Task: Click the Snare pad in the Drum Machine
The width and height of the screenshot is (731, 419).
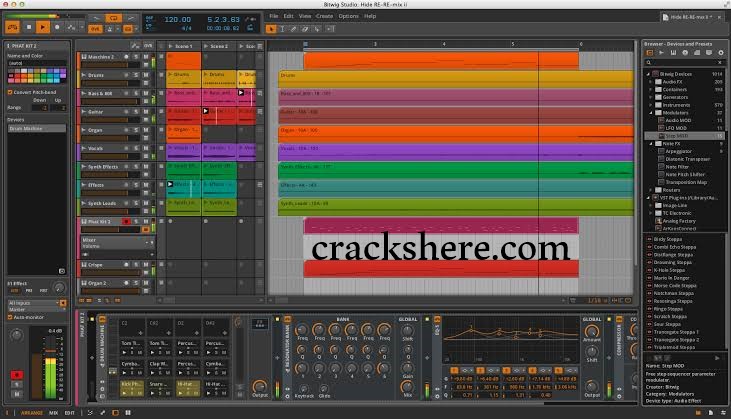Action: tap(160, 388)
